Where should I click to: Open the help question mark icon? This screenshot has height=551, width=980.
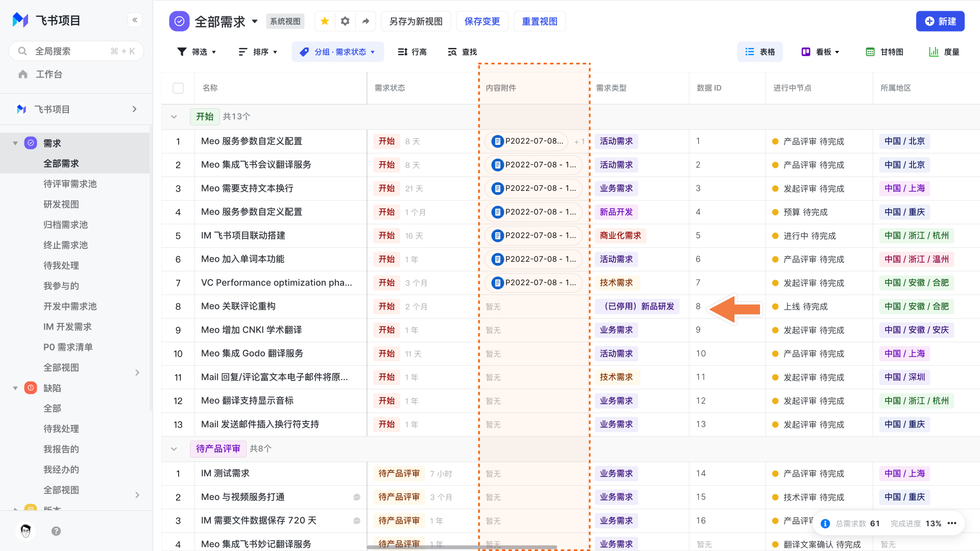click(56, 531)
